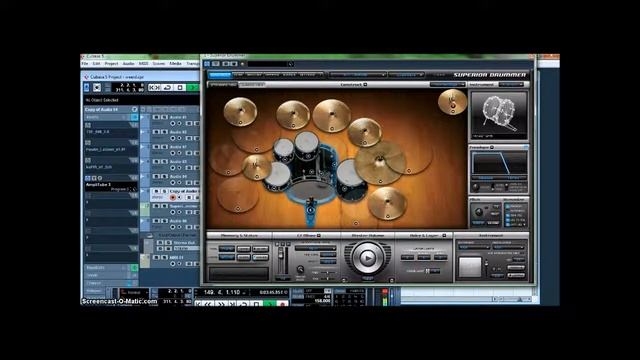Viewport: 640px width, 360px height.
Task: Open the second dropdown before Superior Drummer logo
Action: point(406,75)
